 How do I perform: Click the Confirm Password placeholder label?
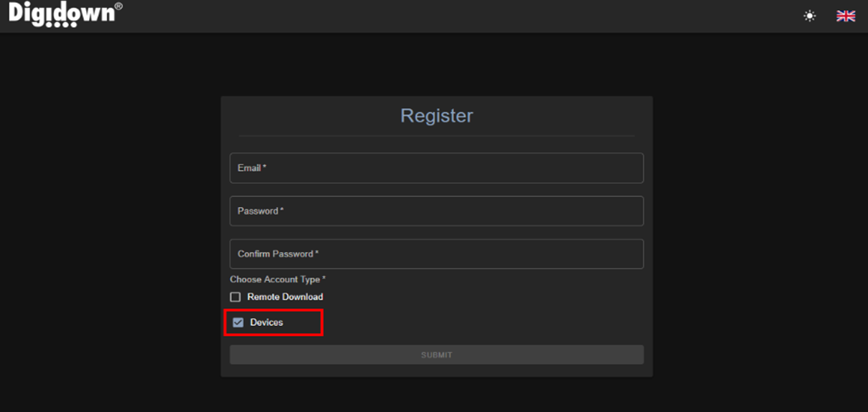(278, 254)
